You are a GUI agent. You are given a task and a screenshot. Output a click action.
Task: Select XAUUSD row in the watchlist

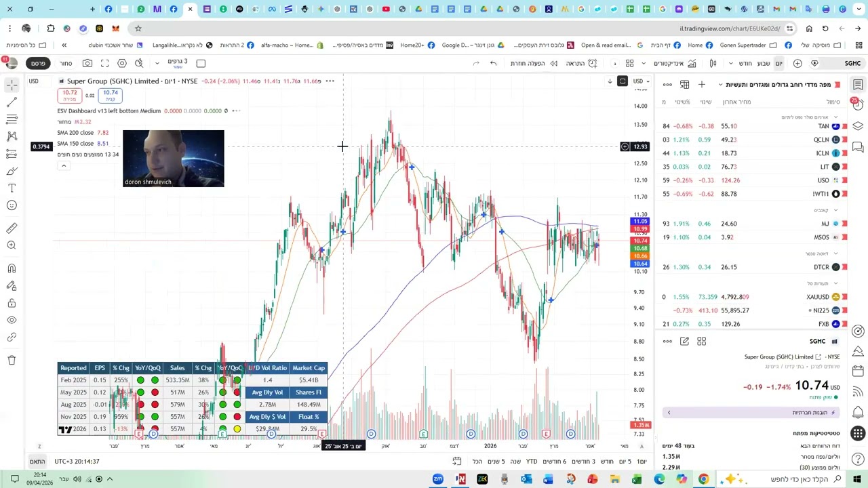(x=751, y=297)
